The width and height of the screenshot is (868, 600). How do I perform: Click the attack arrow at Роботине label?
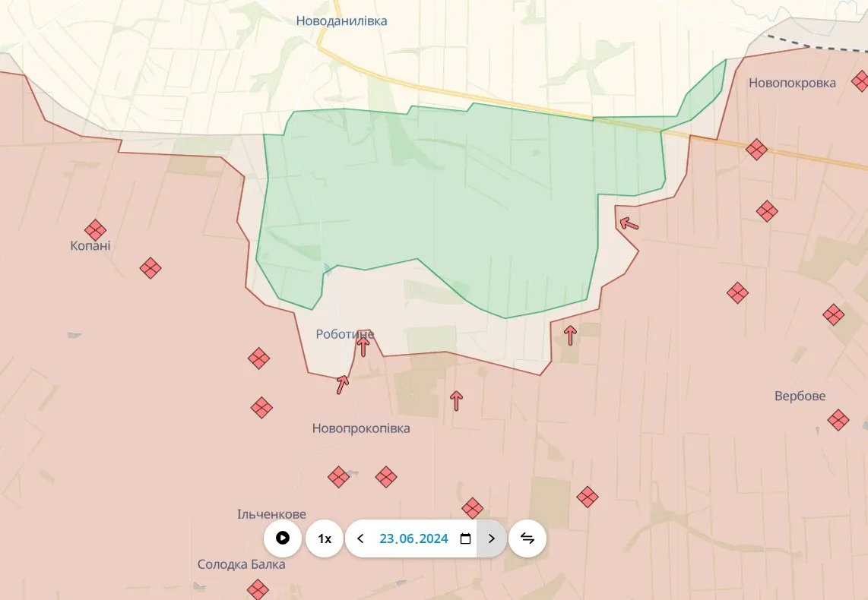(363, 346)
